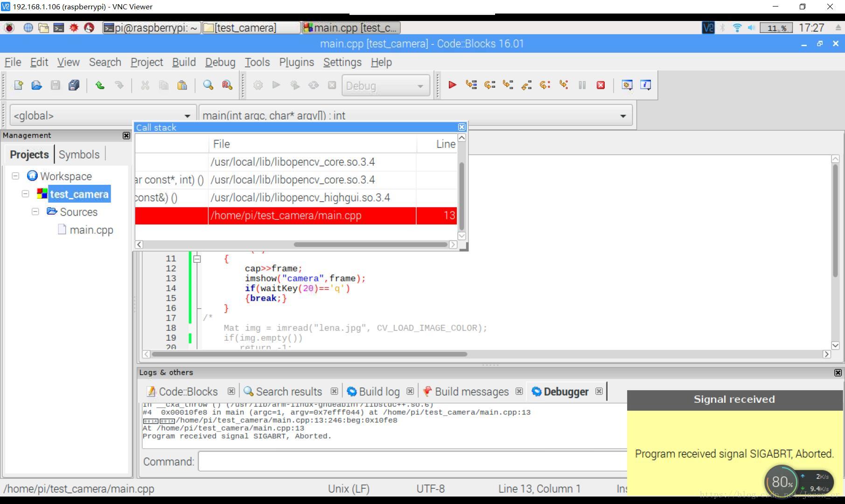
Task: Start debugging with the red Debug/Continue arrow
Action: (x=452, y=85)
